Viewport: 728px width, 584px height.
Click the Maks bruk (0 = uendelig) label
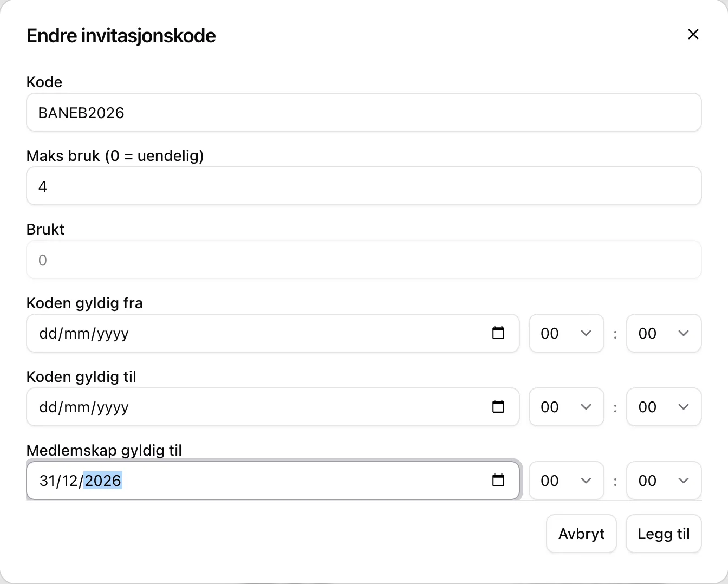coord(115,156)
